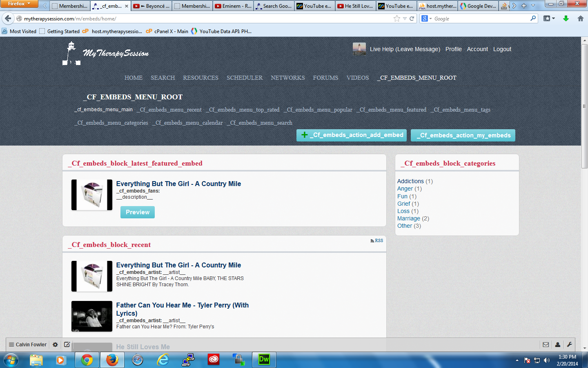Switch to the Eminem YouTube tab
Image resolution: width=588 pixels, height=368 pixels.
pyautogui.click(x=233, y=6)
